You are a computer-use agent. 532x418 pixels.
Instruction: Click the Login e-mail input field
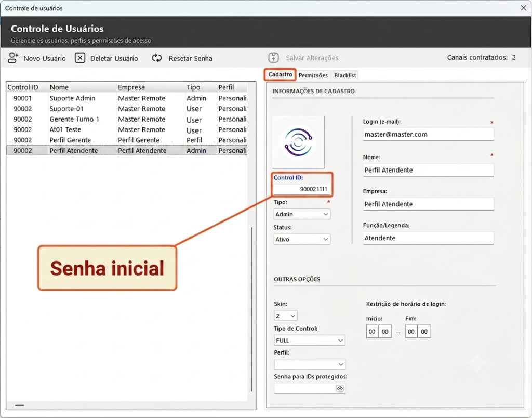428,135
